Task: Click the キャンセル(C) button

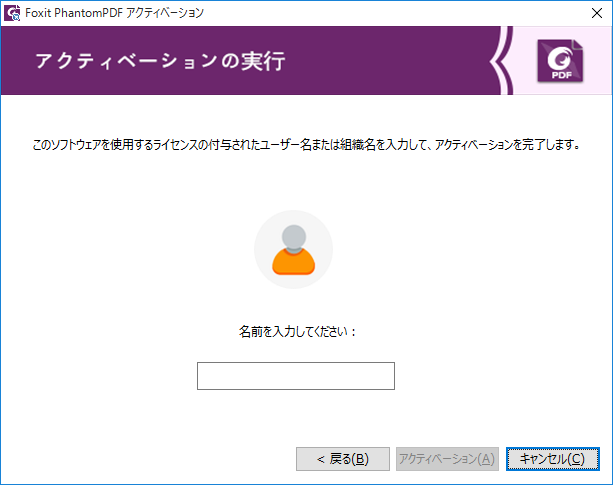Action: point(552,459)
